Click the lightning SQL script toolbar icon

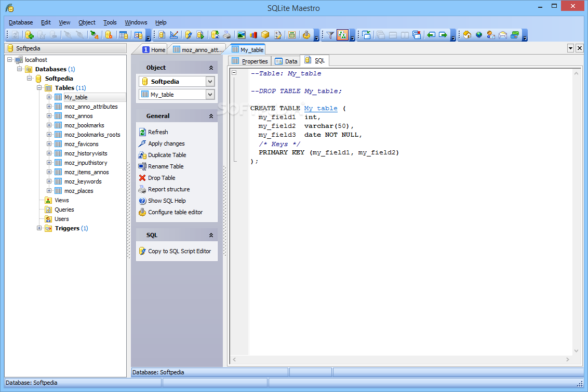tap(189, 35)
